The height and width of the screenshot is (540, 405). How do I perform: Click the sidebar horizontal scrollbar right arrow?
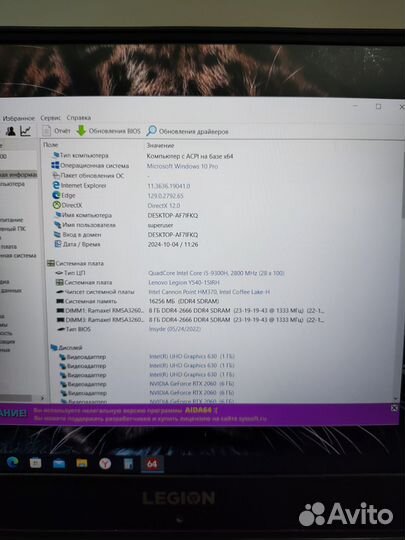(x=42, y=398)
